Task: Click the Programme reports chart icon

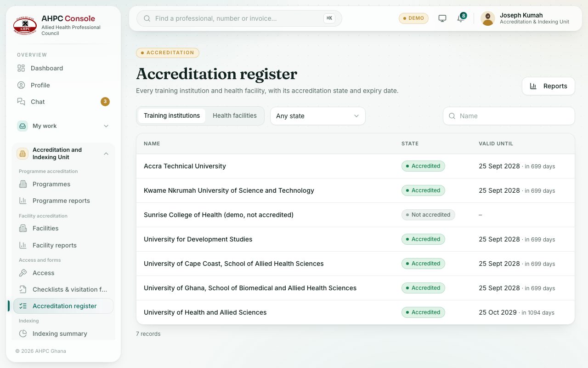Action: 23,201
